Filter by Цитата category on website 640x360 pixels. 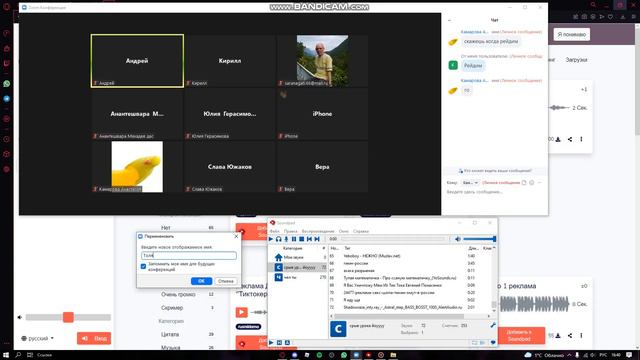[170, 334]
